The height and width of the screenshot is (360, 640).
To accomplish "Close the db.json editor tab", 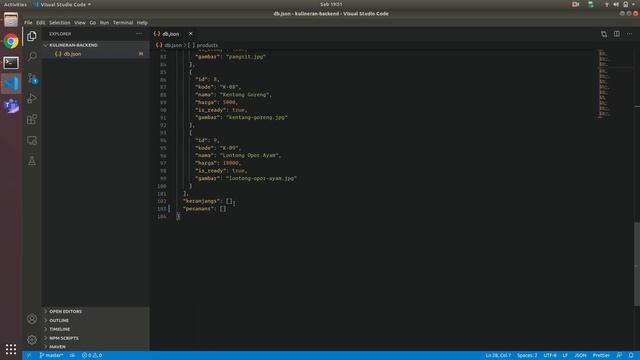I will [x=190, y=34].
